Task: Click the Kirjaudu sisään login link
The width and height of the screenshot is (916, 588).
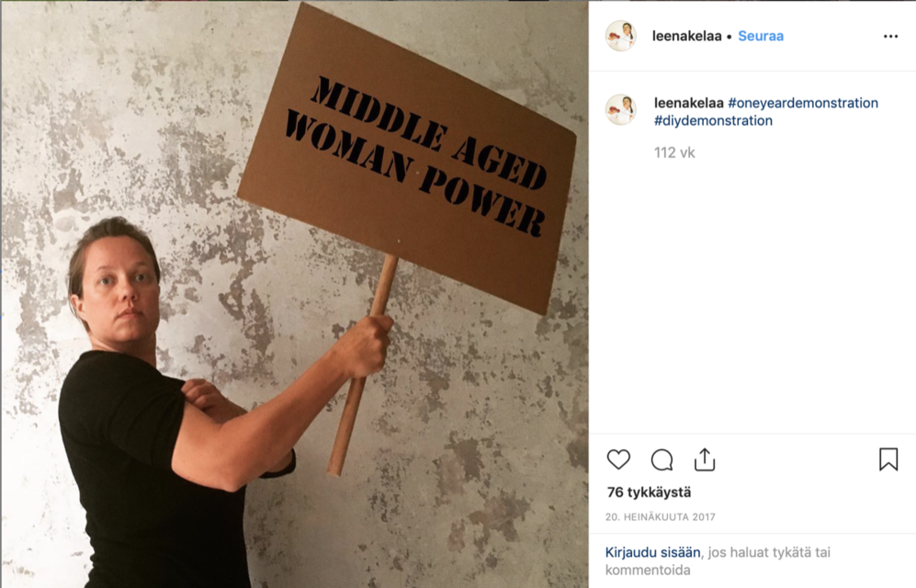Action: (652, 552)
